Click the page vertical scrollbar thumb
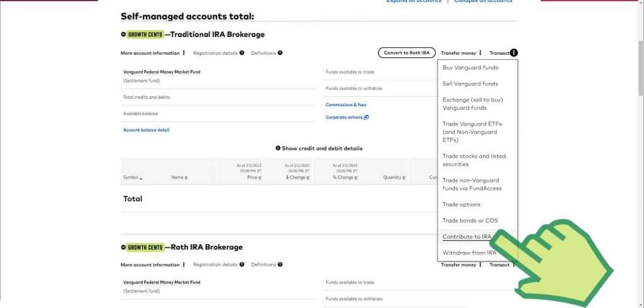644x308 pixels. [641, 68]
